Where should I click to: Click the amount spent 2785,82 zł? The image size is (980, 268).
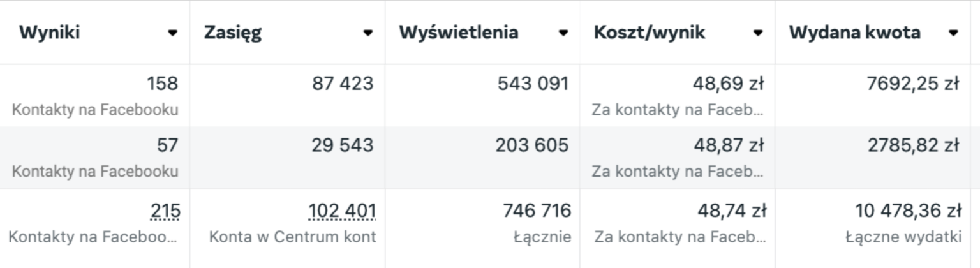[x=913, y=145]
